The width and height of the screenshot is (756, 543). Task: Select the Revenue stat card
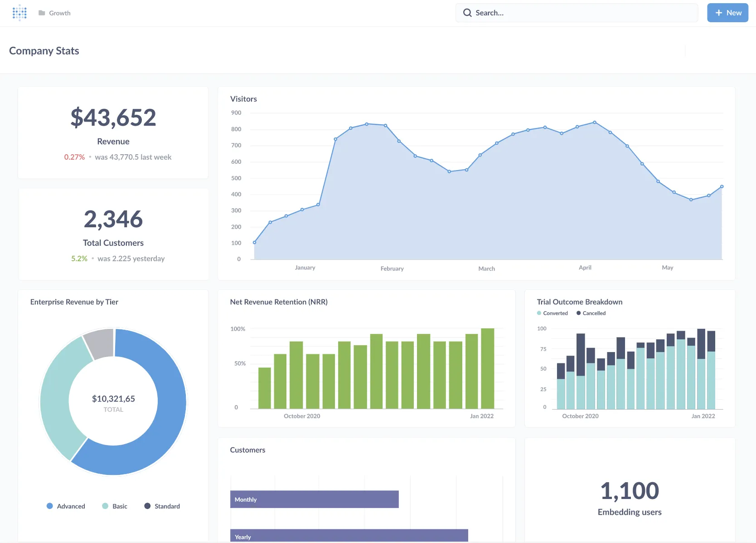click(113, 132)
